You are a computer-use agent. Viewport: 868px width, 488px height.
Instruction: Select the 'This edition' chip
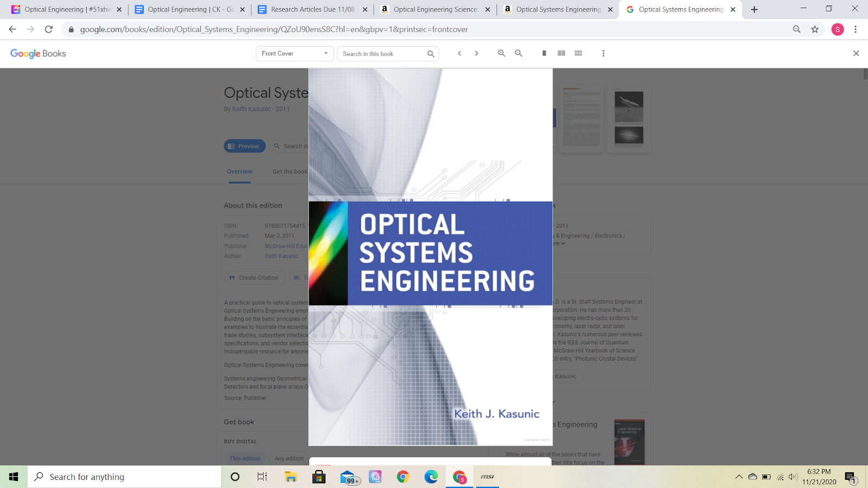(x=245, y=458)
